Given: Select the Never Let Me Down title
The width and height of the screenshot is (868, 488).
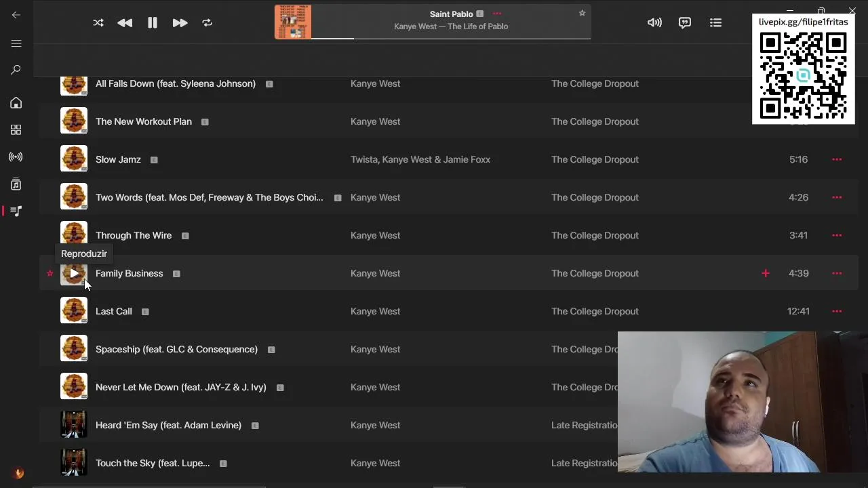Looking at the screenshot, I should click(181, 387).
